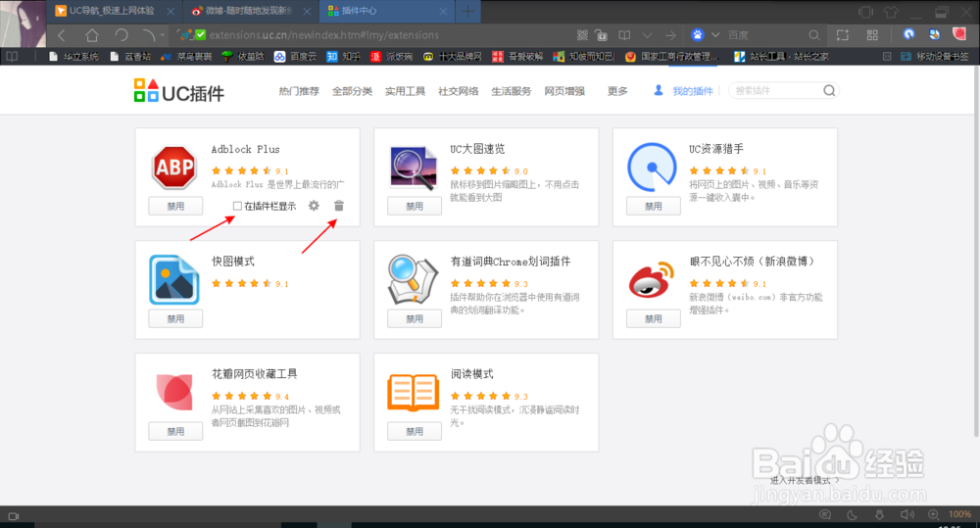This screenshot has height=528, width=980.
Task: Switch to UC导航 tab
Action: point(113,11)
